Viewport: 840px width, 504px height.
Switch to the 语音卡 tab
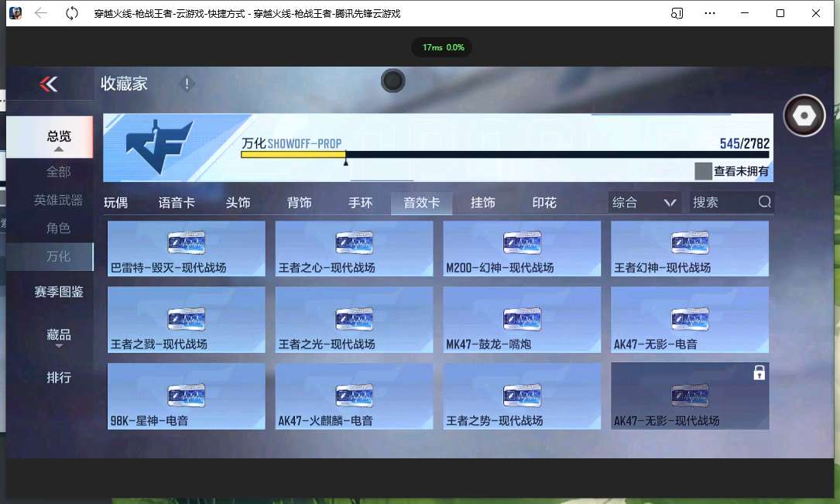(x=177, y=203)
